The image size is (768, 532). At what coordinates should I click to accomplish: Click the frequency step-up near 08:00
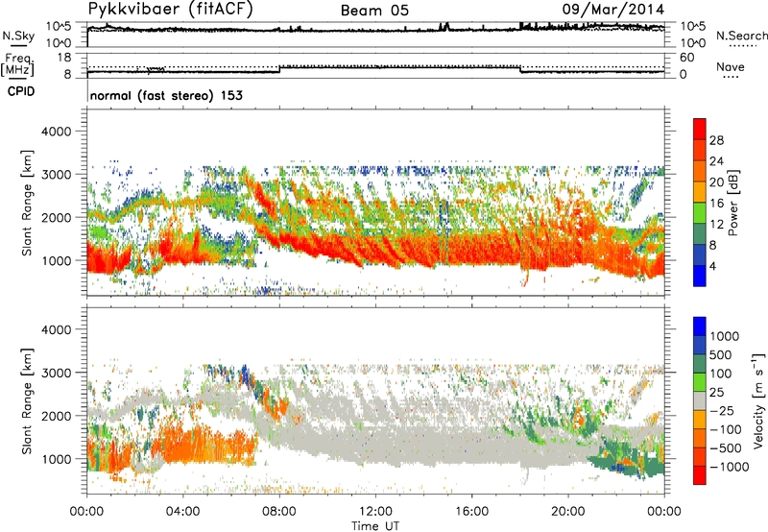pos(279,69)
